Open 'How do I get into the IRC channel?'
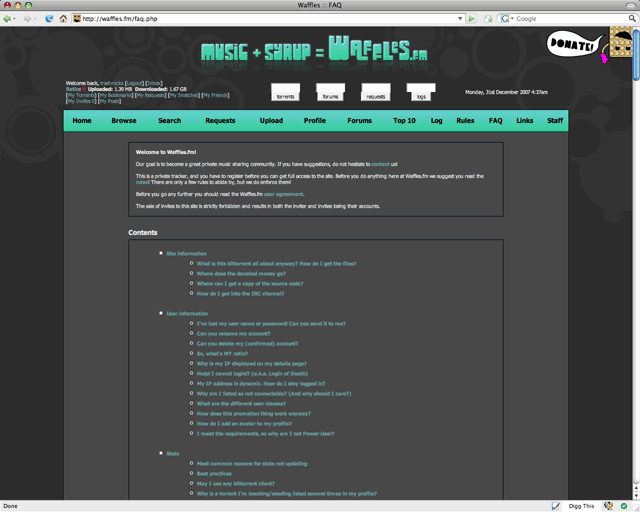640x512 pixels. (240, 294)
